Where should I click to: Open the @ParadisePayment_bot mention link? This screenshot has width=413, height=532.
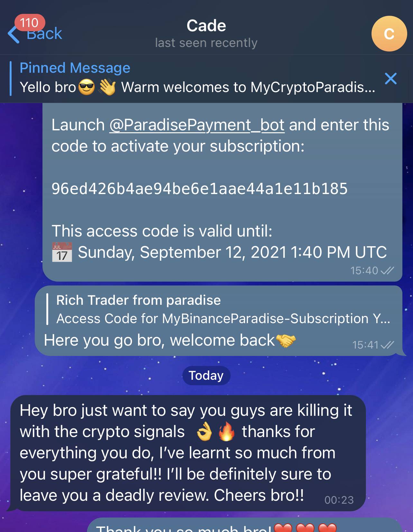(x=197, y=125)
